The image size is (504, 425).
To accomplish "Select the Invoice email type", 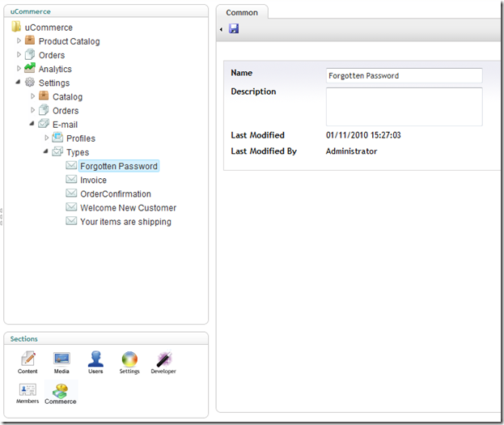I will [x=93, y=180].
